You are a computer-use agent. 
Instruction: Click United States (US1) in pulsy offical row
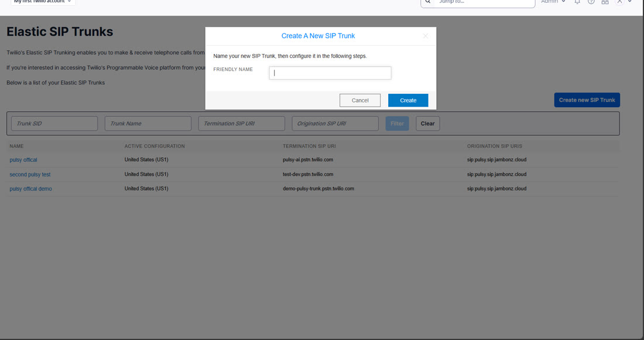[x=146, y=159]
